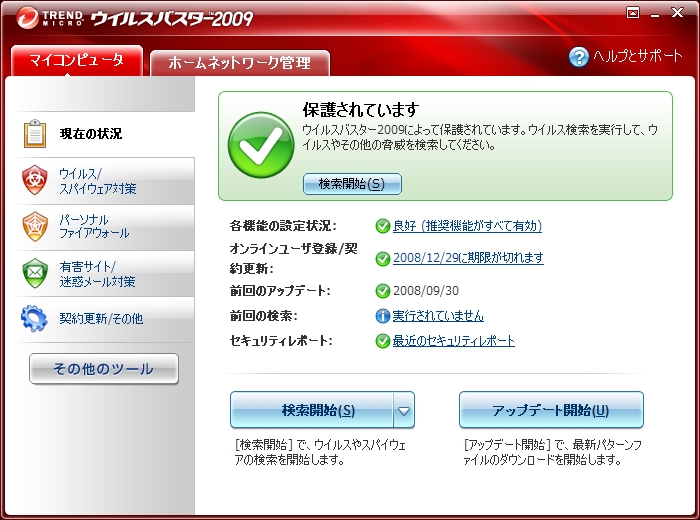Click the blue gear icon for 契約更新
Viewport: 700px width, 520px height.
pyautogui.click(x=34, y=318)
